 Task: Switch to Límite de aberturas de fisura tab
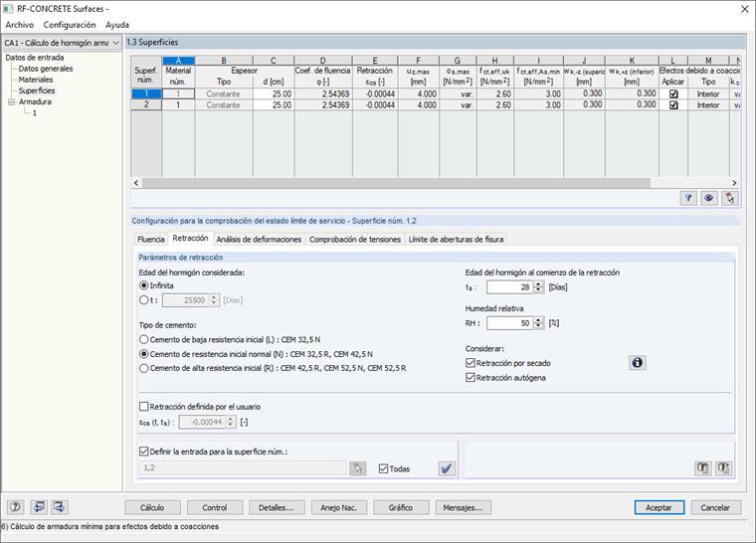click(x=456, y=240)
